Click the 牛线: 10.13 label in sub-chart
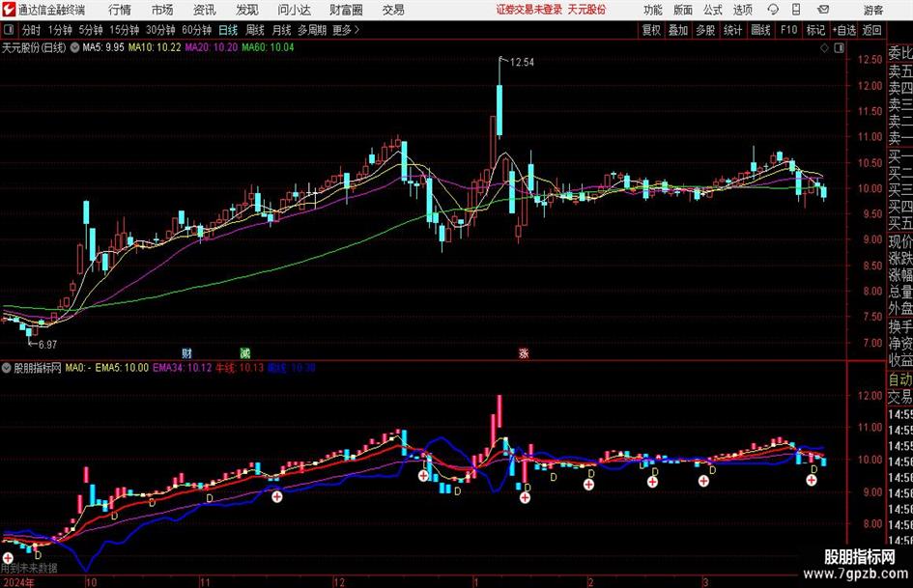Image resolution: width=913 pixels, height=588 pixels. [x=240, y=368]
